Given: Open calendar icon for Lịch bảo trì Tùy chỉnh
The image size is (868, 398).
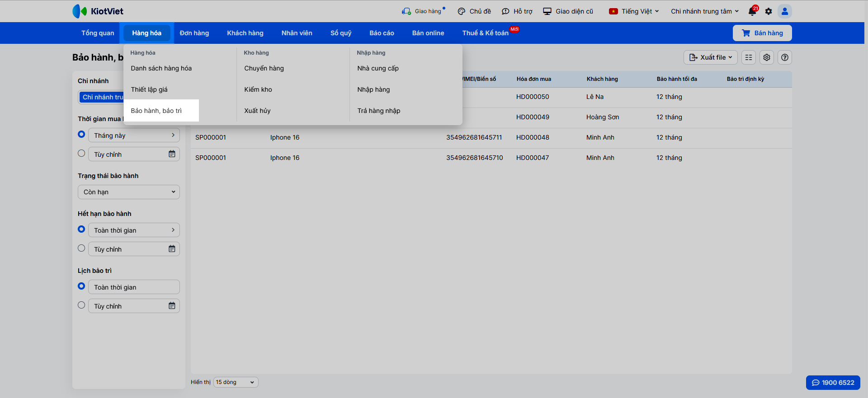Looking at the screenshot, I should [x=172, y=306].
